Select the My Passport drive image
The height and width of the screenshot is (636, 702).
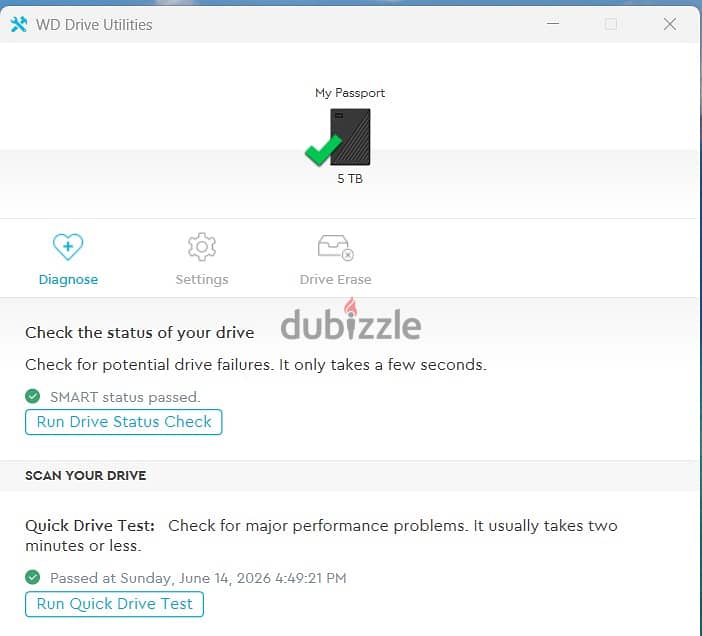coord(350,137)
